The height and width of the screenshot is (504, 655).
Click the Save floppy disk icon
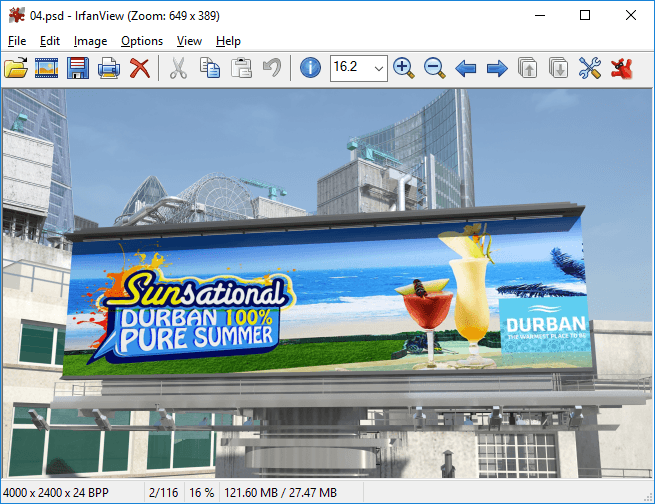pos(78,68)
